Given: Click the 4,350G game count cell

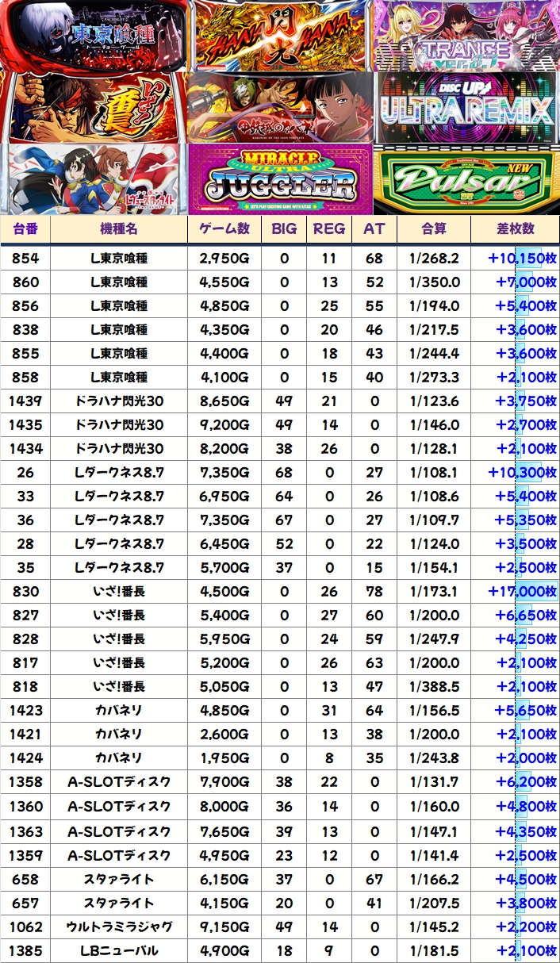Looking at the screenshot, I should coord(224,329).
